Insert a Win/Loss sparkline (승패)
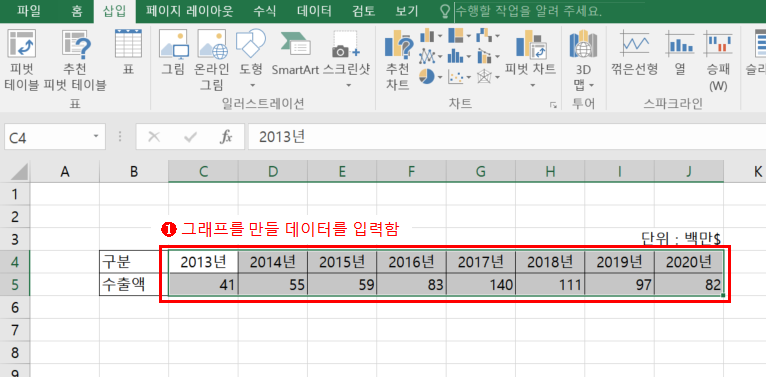Viewport: 766px width, 377px height. coord(718,60)
